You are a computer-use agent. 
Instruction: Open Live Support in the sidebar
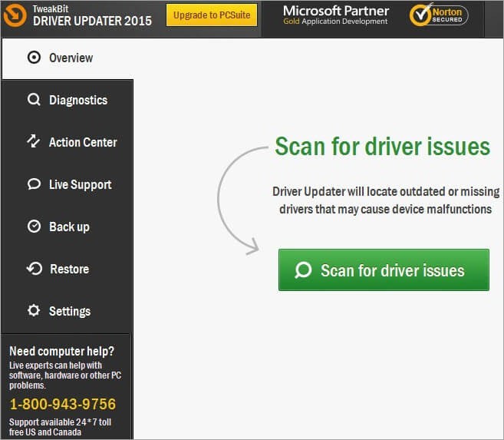tap(68, 184)
